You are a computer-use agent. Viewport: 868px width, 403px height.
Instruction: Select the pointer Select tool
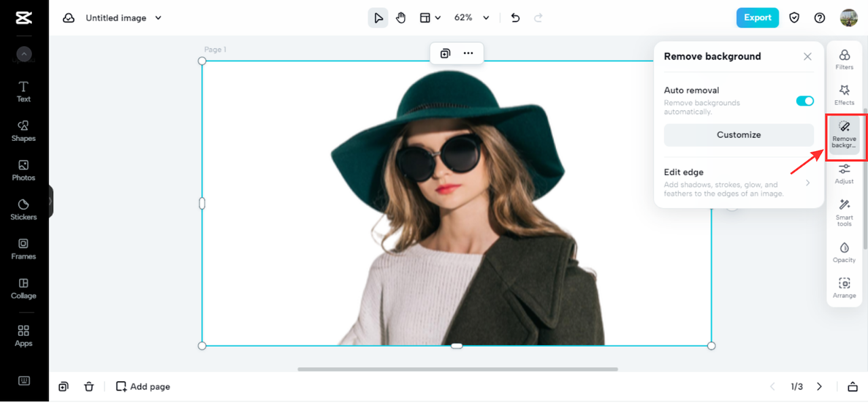[x=378, y=18]
